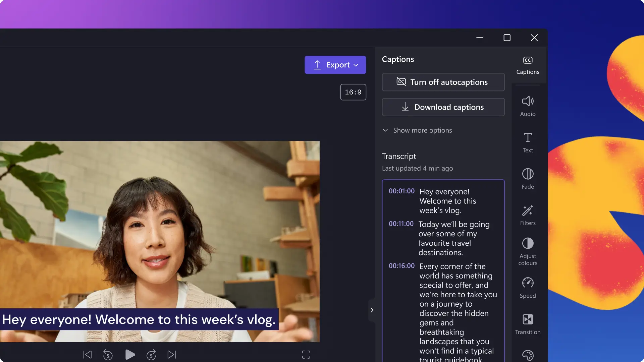The height and width of the screenshot is (362, 644).
Task: Rewind the video 5 seconds
Action: click(x=108, y=354)
